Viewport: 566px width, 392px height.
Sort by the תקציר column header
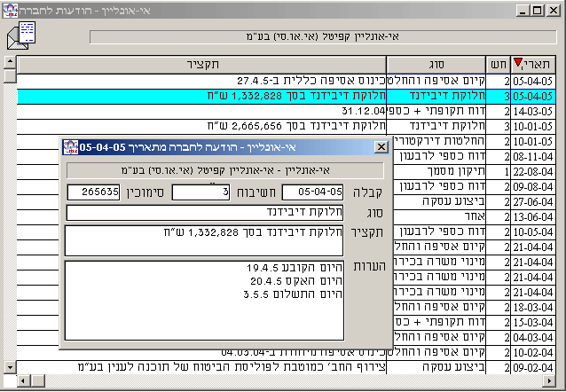point(201,65)
